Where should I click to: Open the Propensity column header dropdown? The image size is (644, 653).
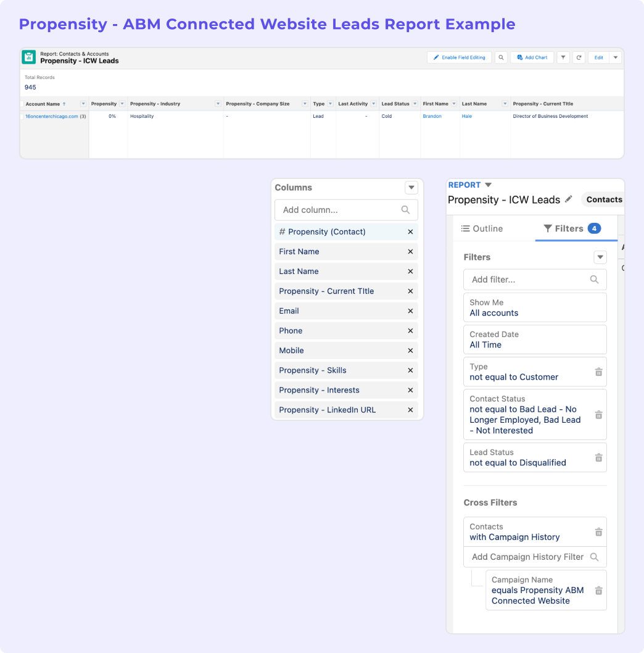122,104
